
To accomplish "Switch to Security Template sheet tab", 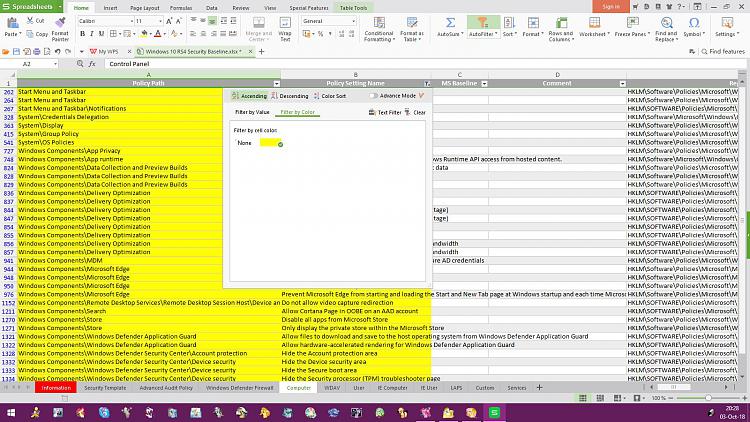I will coord(105,388).
